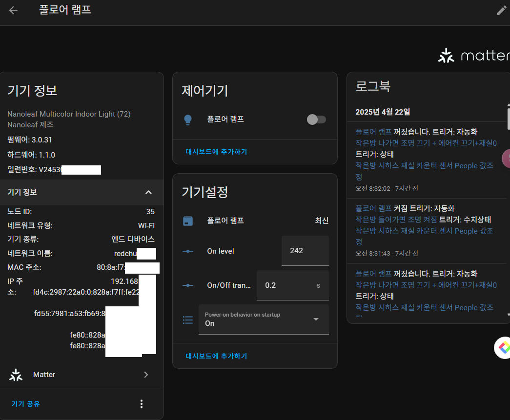Click the On level value field
Image resolution: width=510 pixels, height=420 pixels.
pyautogui.click(x=305, y=251)
